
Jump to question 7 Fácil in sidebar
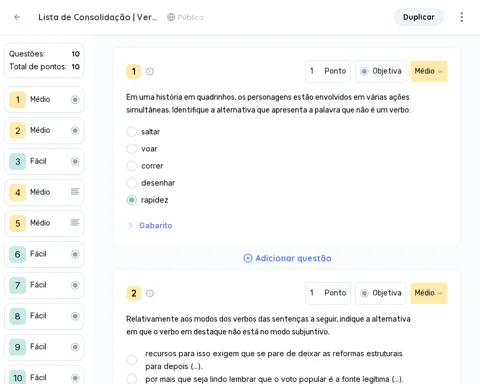(x=44, y=285)
